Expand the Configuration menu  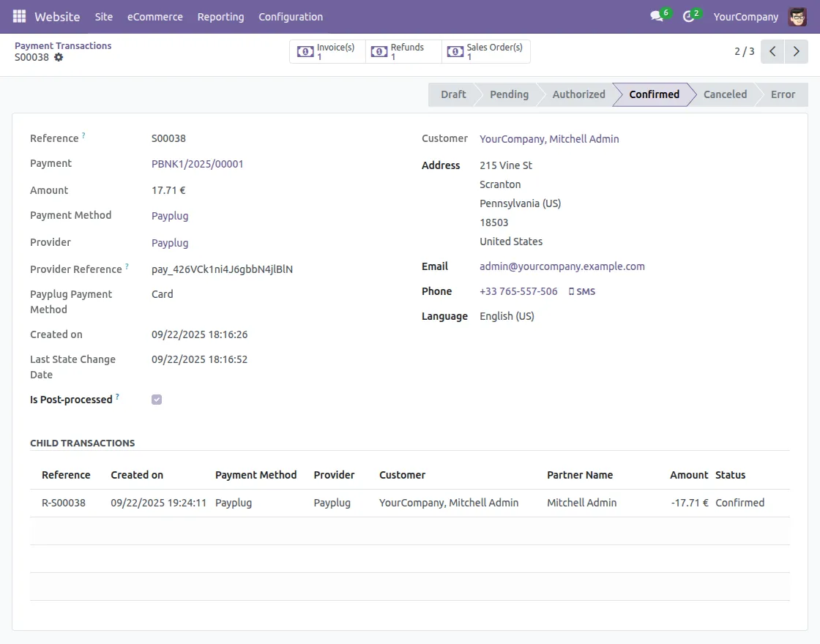290,16
